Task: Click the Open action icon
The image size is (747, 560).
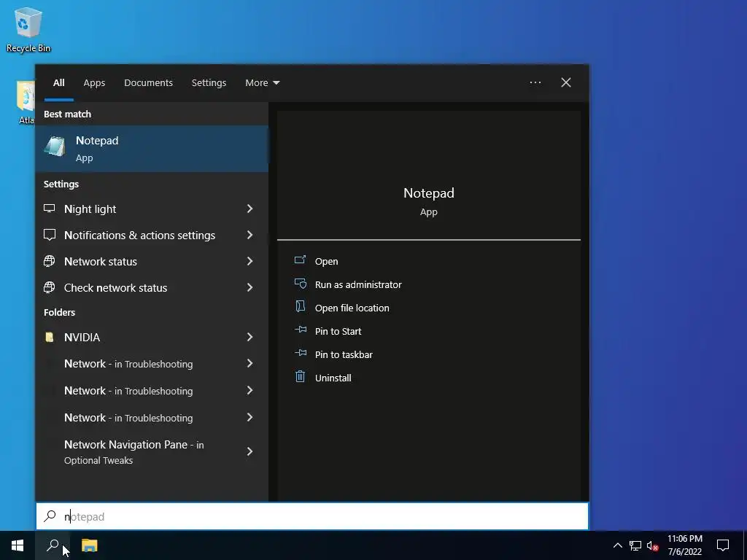Action: point(300,260)
